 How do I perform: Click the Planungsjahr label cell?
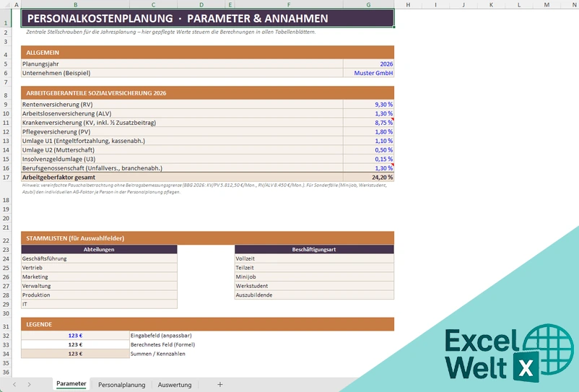point(182,64)
